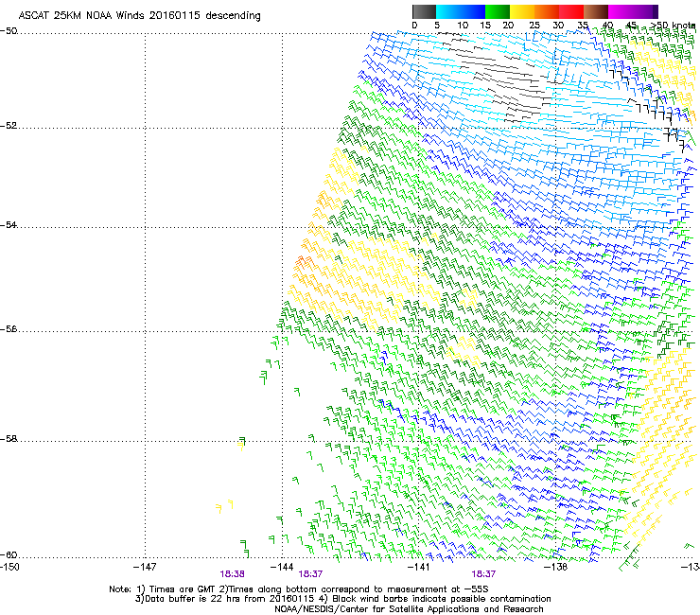Click the '-54' latitude label
The width and height of the screenshot is (700, 615).
pyautogui.click(x=9, y=224)
